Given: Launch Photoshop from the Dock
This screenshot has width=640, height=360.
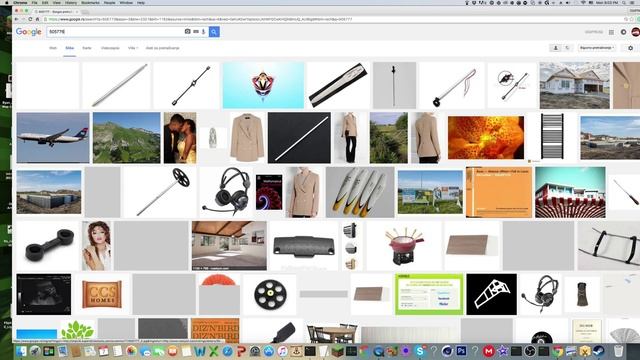Looking at the screenshot, I should tap(461, 351).
